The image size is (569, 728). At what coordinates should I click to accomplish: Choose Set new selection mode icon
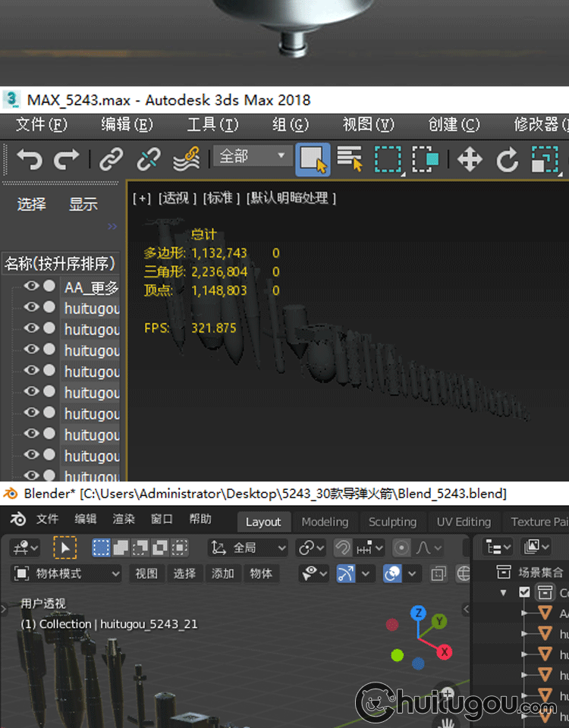click(101, 548)
